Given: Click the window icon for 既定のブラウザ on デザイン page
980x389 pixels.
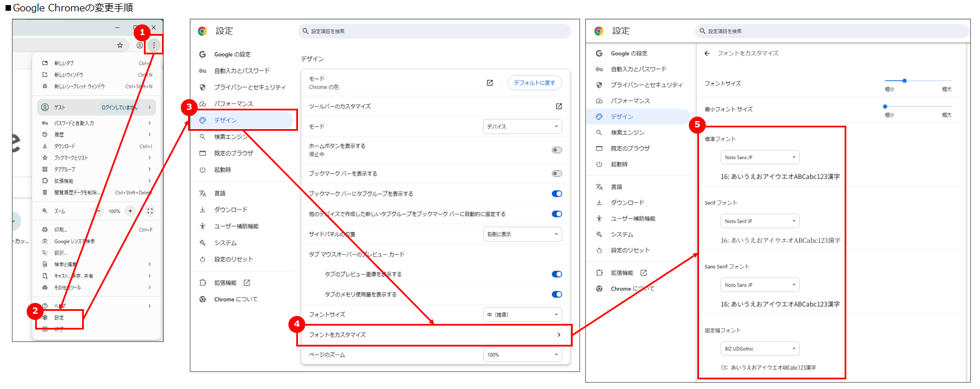Looking at the screenshot, I should 202,153.
